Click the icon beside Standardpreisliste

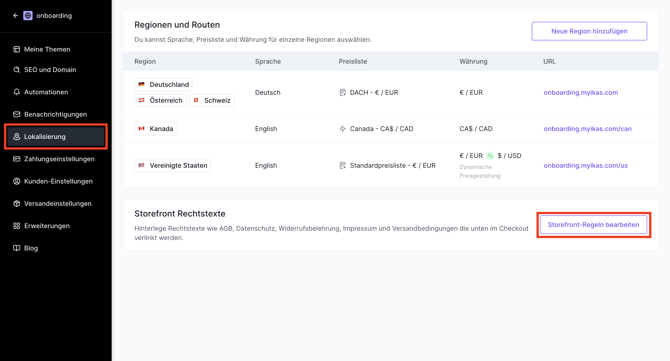pyautogui.click(x=342, y=165)
